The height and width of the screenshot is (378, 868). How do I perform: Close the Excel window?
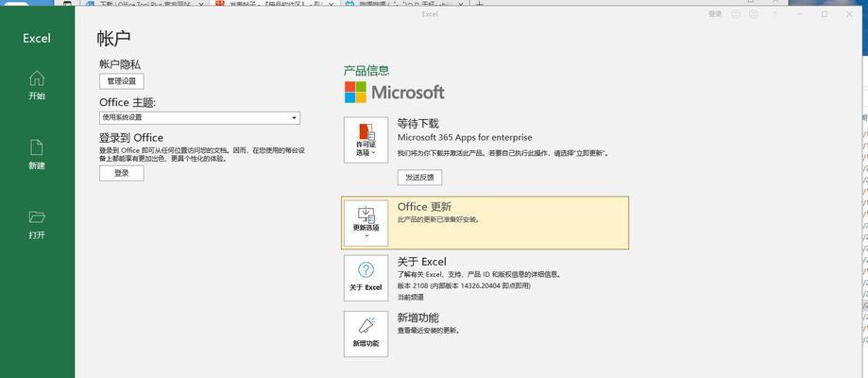(x=850, y=14)
